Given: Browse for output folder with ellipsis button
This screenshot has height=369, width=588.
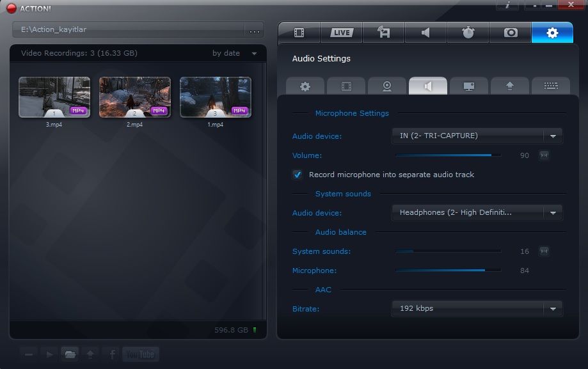Looking at the screenshot, I should pyautogui.click(x=255, y=30).
